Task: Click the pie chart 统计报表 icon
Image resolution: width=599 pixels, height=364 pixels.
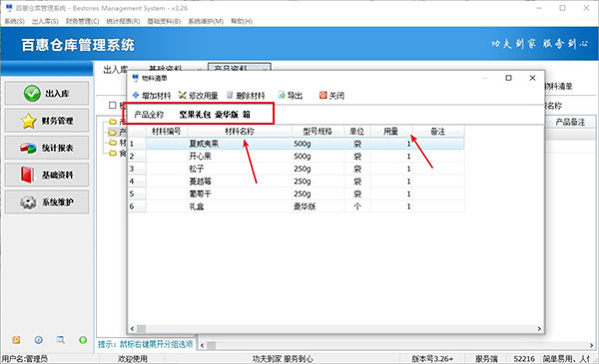Action: click(28, 148)
